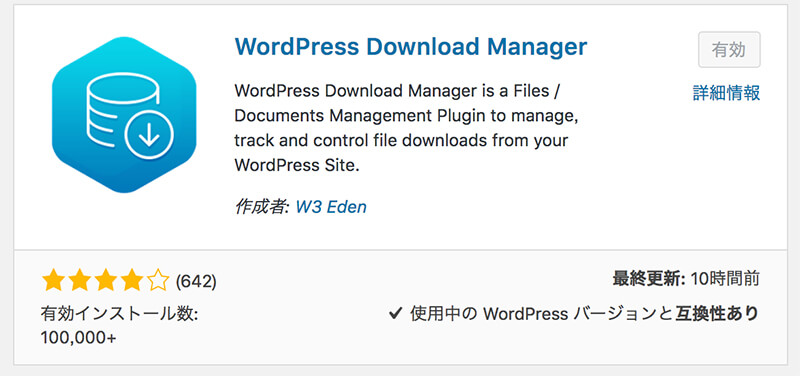Click the first gold rating star

pos(52,281)
